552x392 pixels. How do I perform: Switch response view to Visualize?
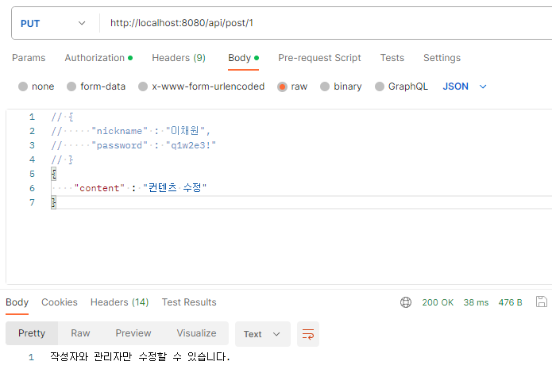coord(196,333)
